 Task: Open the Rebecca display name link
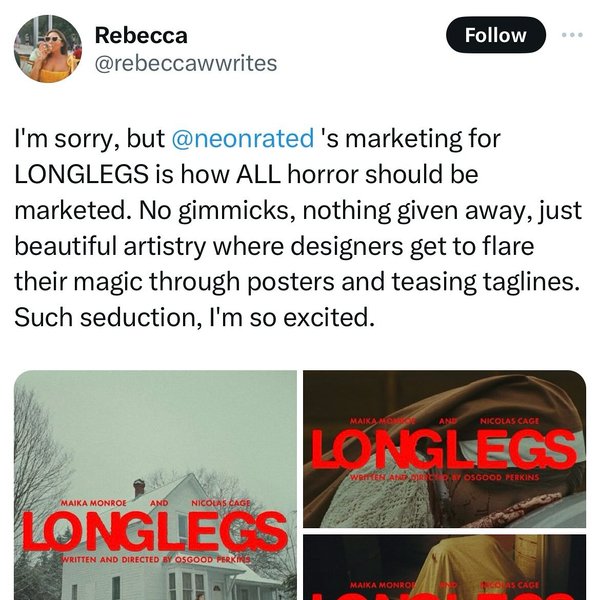coord(140,34)
